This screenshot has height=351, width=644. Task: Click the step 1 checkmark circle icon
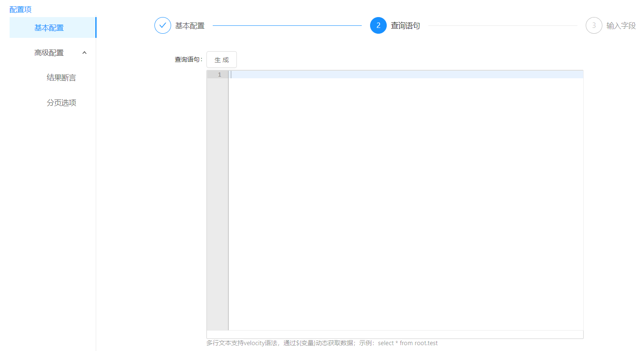tap(163, 25)
